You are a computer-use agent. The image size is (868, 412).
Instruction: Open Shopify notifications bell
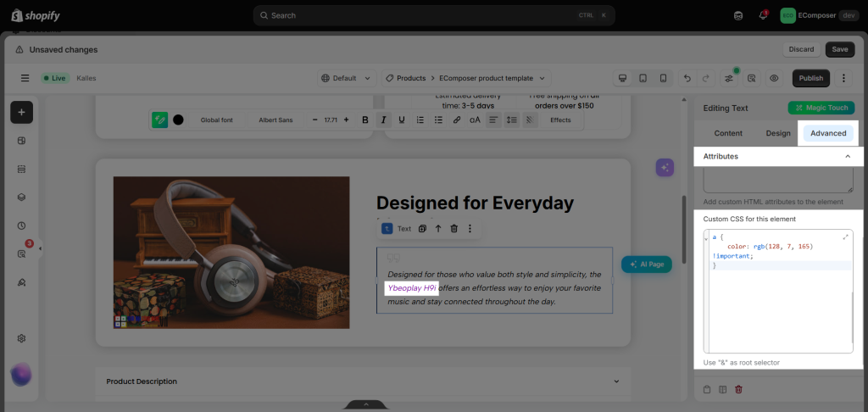point(763,15)
